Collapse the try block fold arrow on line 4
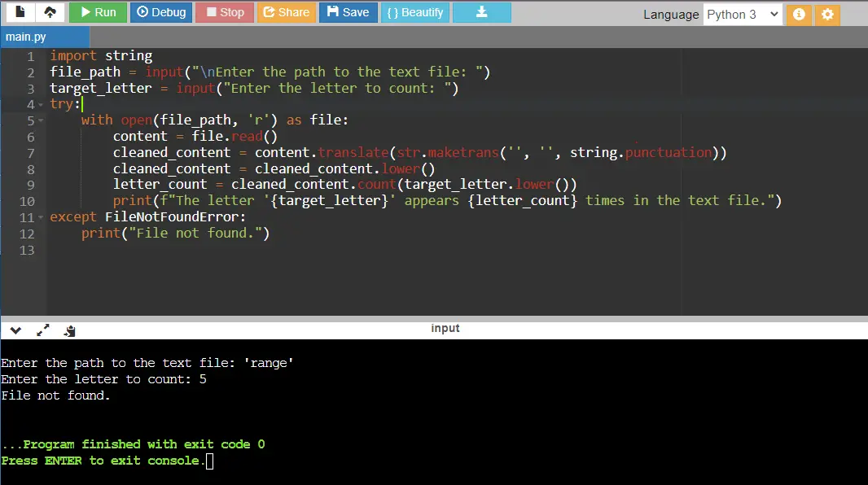868x485 pixels. pos(41,104)
